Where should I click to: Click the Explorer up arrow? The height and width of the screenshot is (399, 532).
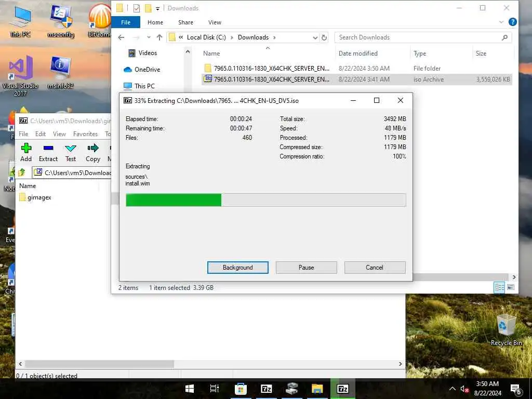[x=159, y=37]
